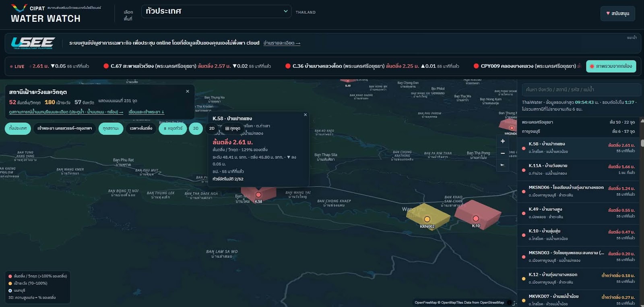Toggle the เจ้าพระยา นครสวรรค์–กรุงเทพฯ filter chip
The image size is (644, 307).
point(64,129)
